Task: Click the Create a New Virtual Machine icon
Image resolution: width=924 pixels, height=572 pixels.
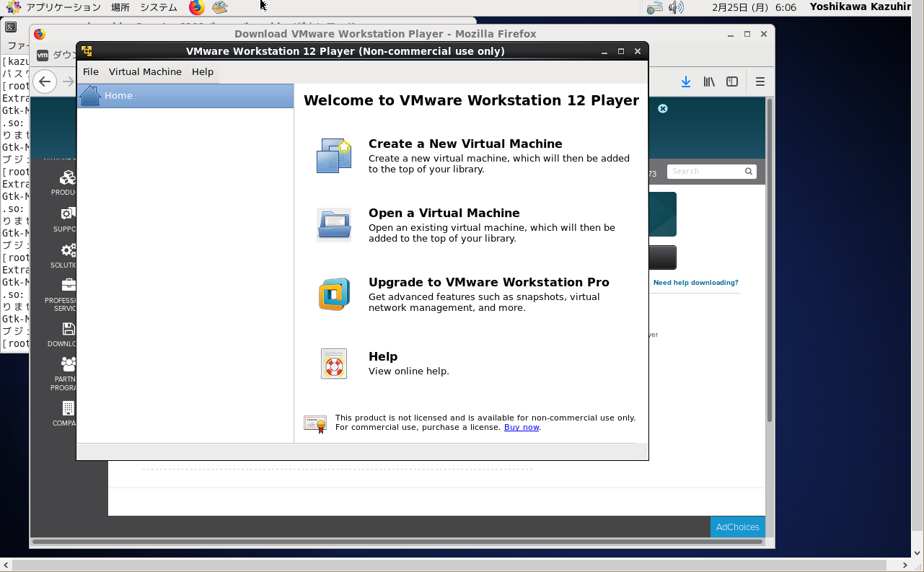Action: pyautogui.click(x=333, y=156)
